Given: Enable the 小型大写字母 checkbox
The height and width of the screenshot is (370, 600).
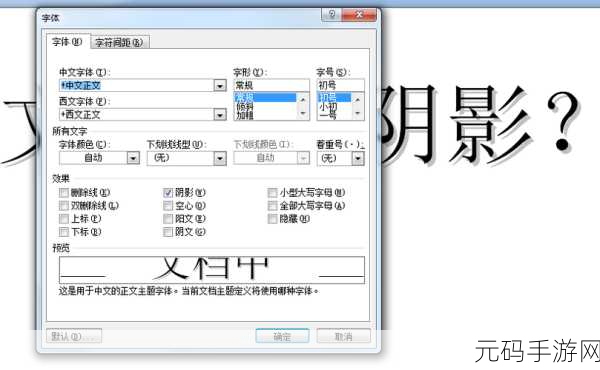Looking at the screenshot, I should tap(272, 192).
